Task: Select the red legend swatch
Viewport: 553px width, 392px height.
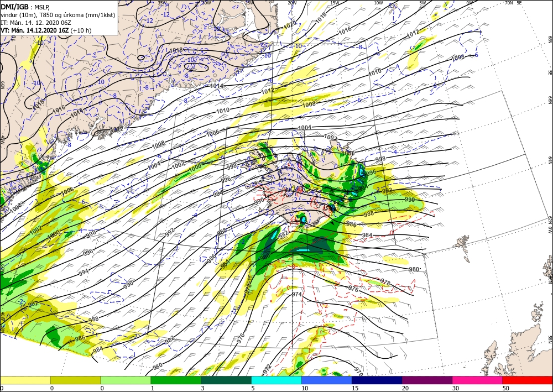Action: coord(528,380)
